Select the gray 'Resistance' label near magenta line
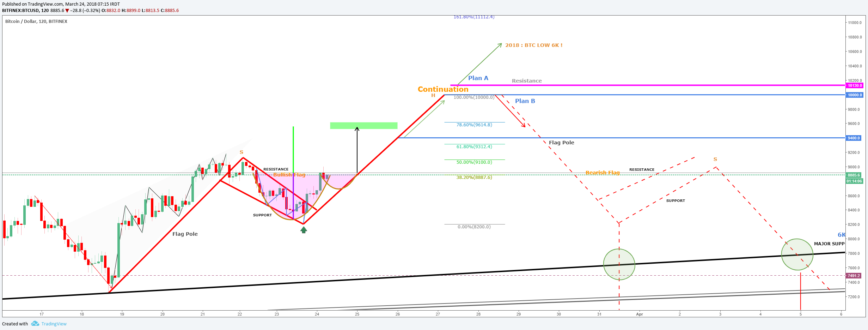The height and width of the screenshot is (330, 868). (x=527, y=81)
